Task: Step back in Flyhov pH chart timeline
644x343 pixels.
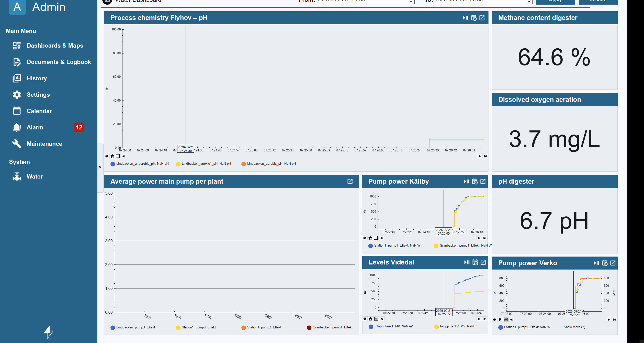Action: [123, 156]
